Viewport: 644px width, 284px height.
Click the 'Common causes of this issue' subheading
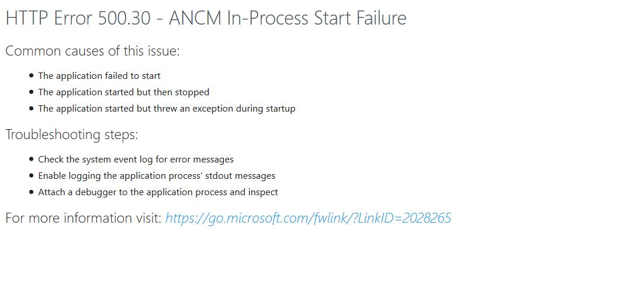pyautogui.click(x=92, y=51)
